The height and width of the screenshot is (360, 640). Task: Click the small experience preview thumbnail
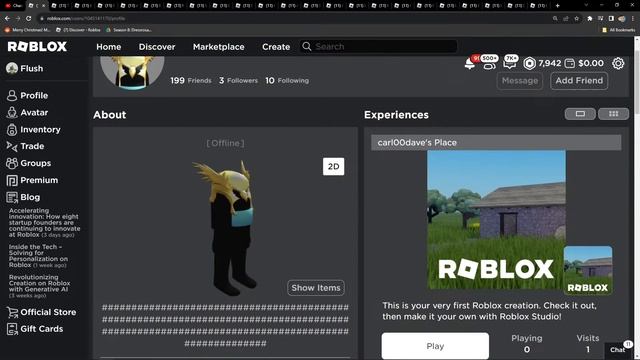[588, 270]
